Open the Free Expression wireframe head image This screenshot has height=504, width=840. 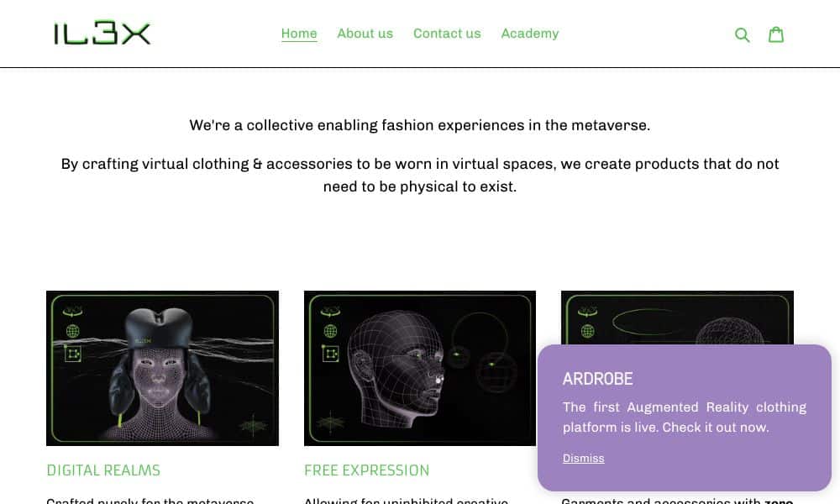[420, 368]
